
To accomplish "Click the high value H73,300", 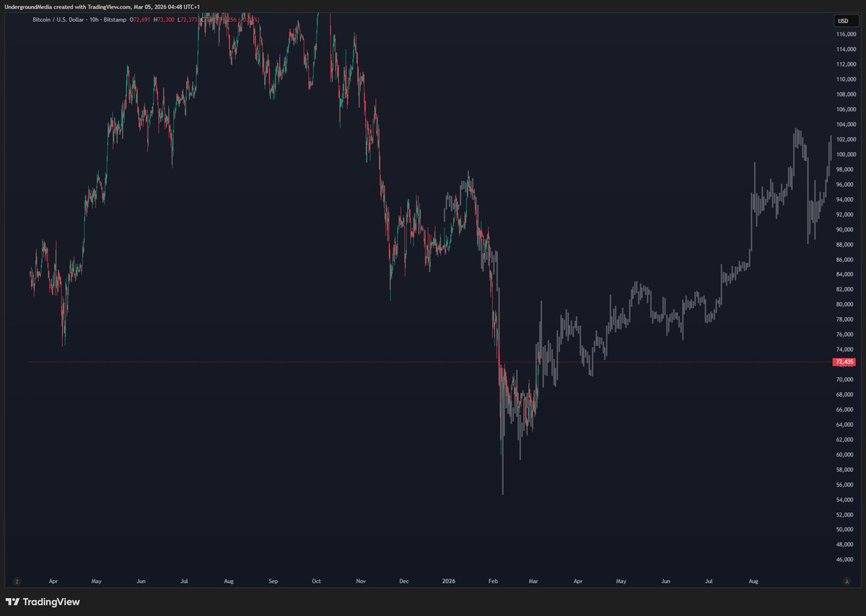I will click(164, 19).
